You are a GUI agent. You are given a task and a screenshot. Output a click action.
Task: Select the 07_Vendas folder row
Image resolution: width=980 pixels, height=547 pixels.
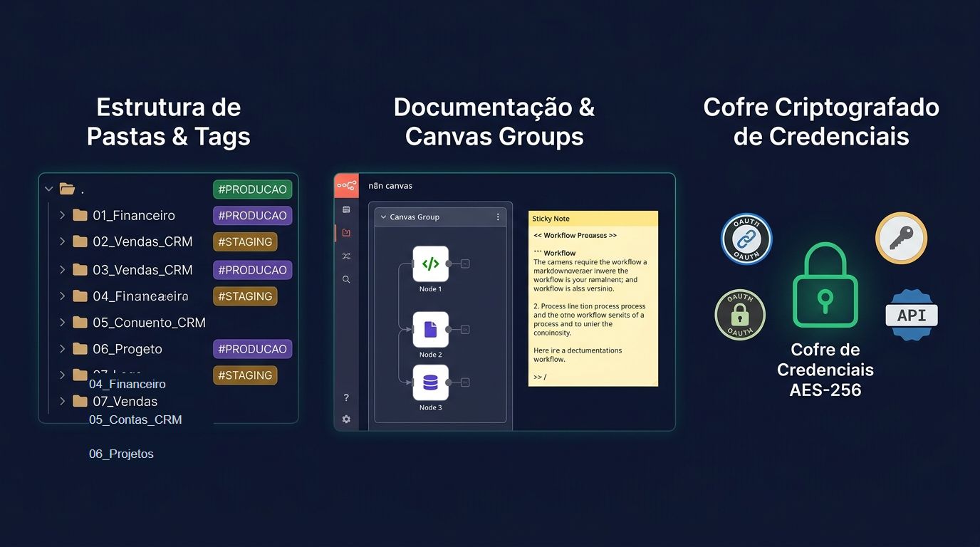tap(108, 401)
